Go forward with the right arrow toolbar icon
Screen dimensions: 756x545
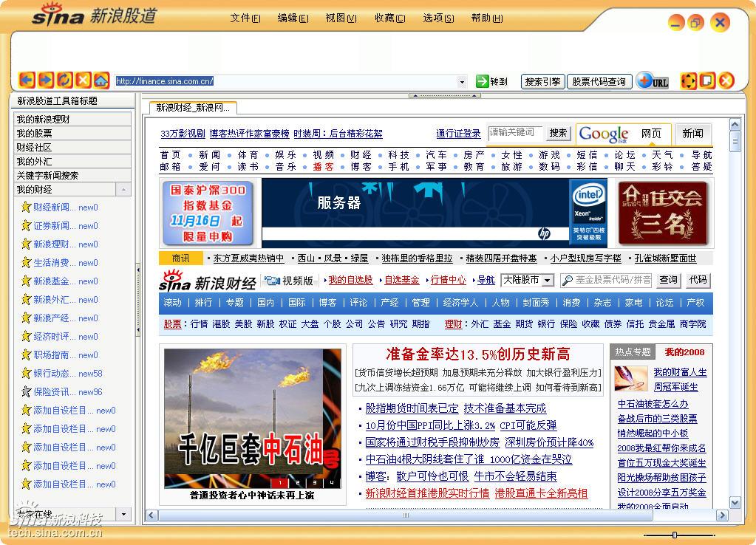tap(45, 80)
